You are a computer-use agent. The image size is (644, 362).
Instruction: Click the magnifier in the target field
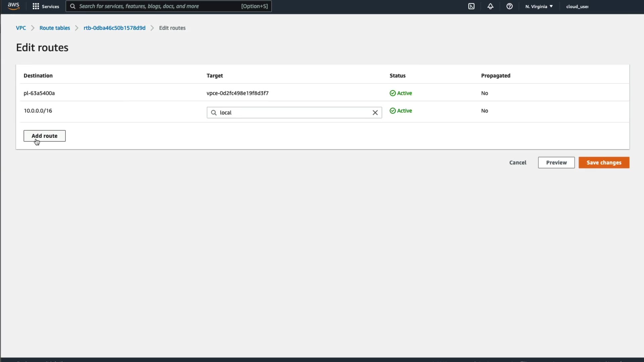tap(214, 113)
